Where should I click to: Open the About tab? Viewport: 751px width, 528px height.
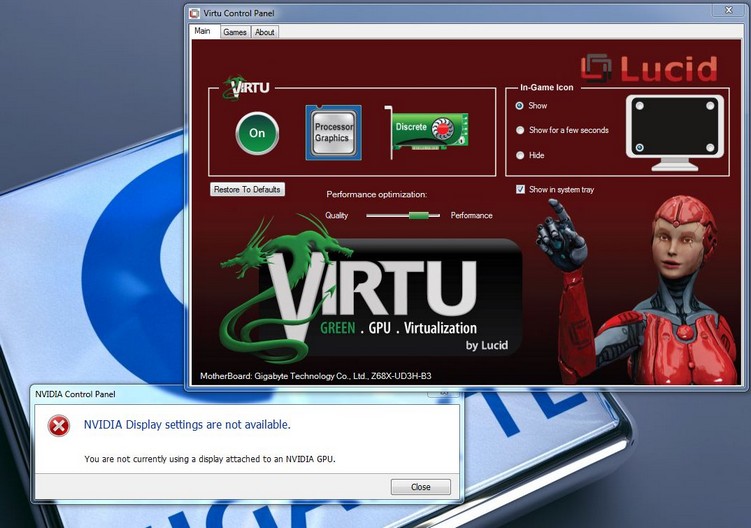point(264,32)
